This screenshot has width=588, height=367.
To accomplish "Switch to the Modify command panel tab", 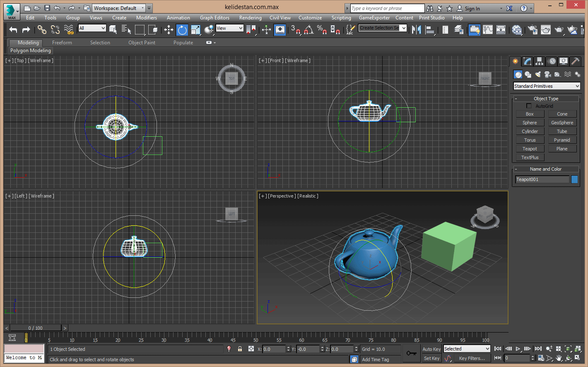I will [527, 61].
